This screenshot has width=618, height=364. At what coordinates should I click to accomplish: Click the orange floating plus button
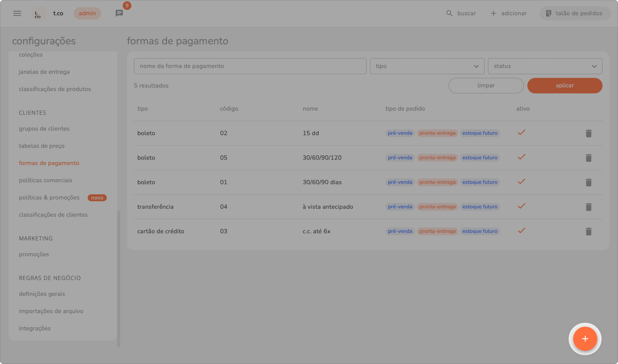click(585, 339)
